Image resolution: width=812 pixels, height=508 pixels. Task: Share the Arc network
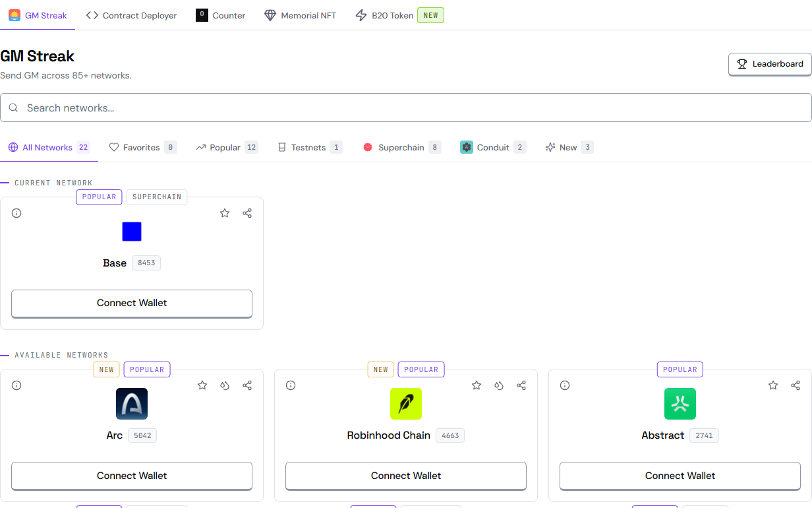(x=247, y=385)
